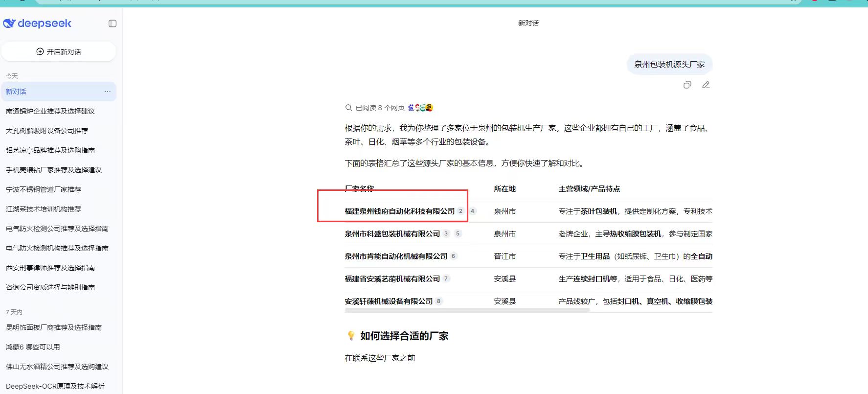
Task: Copy the user message with the copy icon
Action: click(x=687, y=85)
